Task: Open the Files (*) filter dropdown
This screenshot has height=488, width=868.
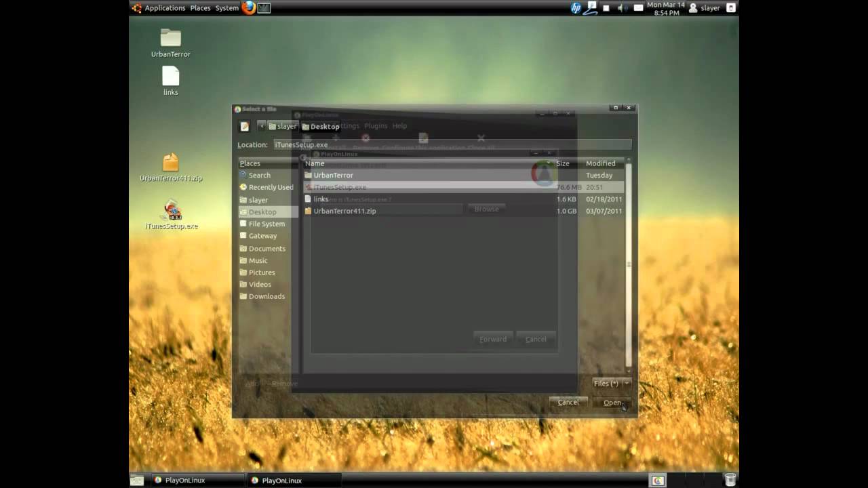Action: [x=611, y=384]
